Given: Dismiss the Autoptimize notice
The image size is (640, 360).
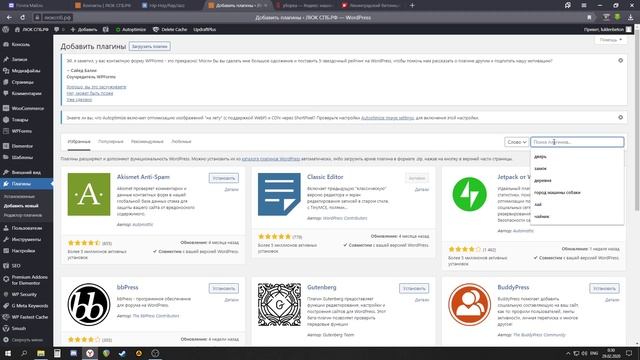Looking at the screenshot, I should [620, 118].
